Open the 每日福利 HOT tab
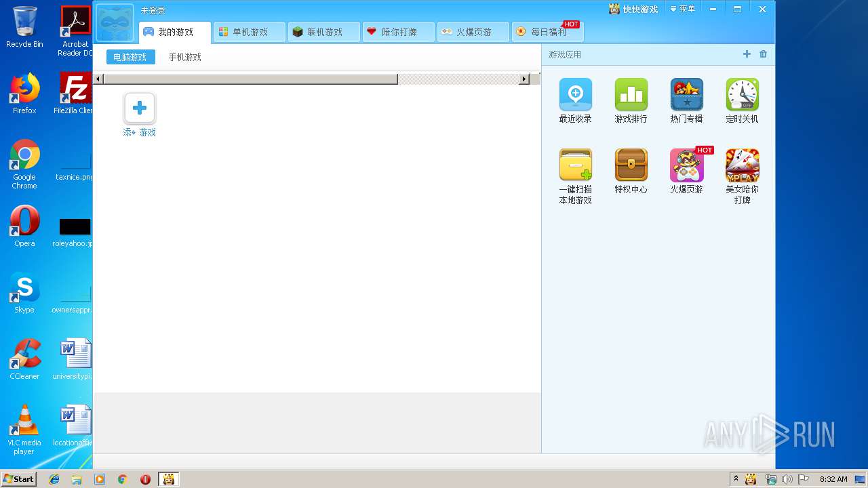The height and width of the screenshot is (488, 868). (x=547, y=32)
